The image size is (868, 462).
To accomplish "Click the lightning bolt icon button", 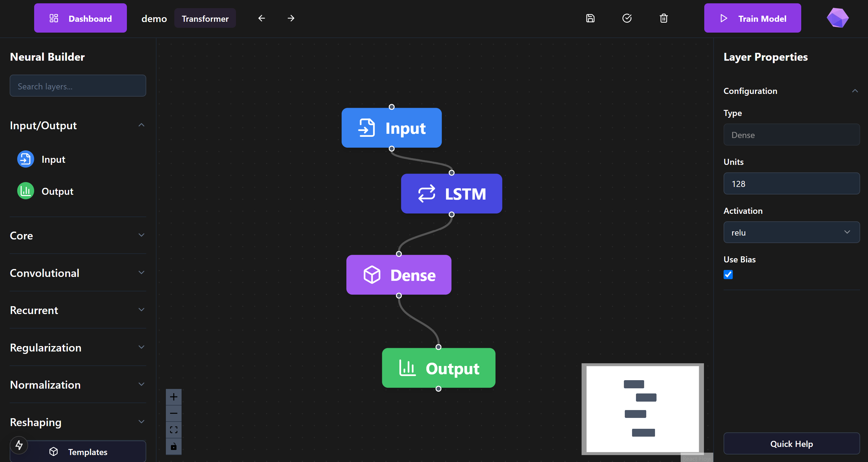I will point(19,445).
